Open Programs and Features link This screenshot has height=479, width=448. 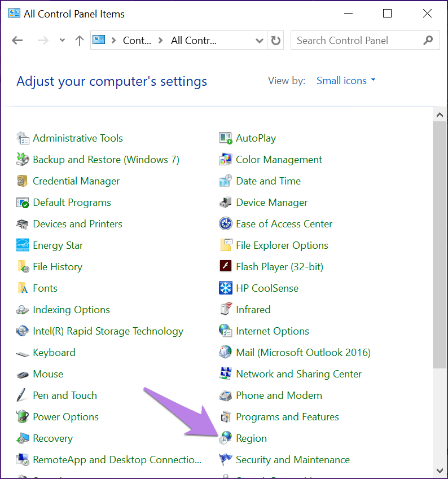point(287,417)
